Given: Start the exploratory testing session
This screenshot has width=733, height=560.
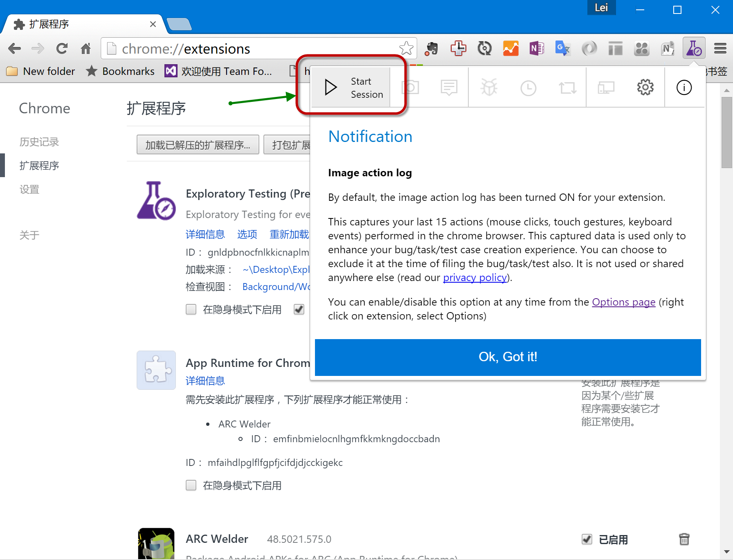Looking at the screenshot, I should (351, 87).
